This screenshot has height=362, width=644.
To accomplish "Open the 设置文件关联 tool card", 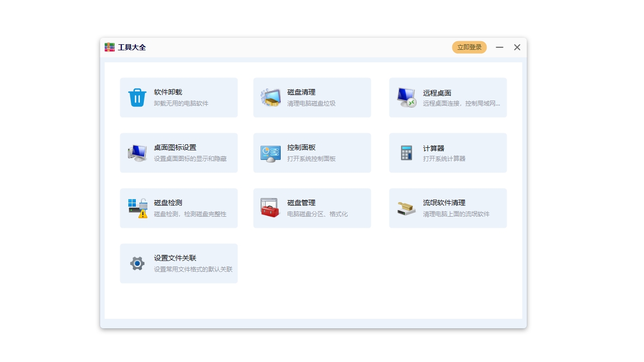I will tap(179, 263).
